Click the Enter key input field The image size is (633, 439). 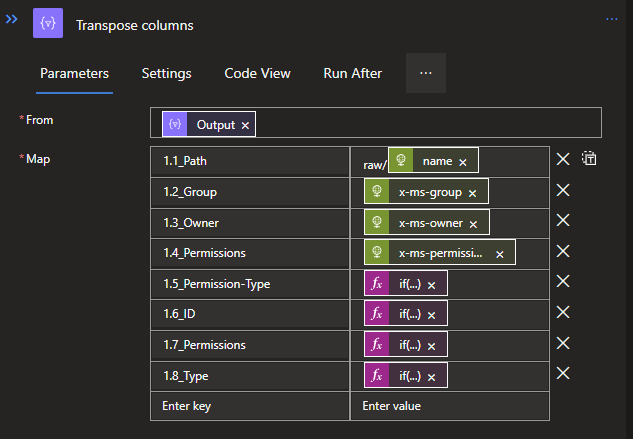pyautogui.click(x=249, y=406)
